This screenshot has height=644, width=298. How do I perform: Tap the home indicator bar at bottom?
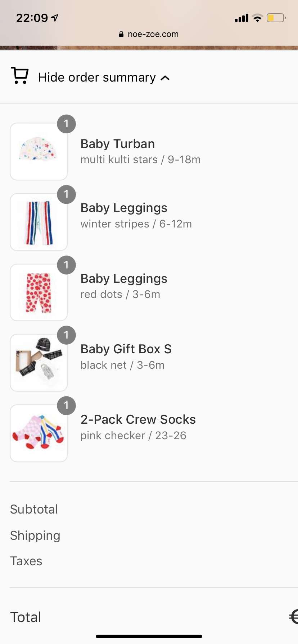[x=149, y=636]
